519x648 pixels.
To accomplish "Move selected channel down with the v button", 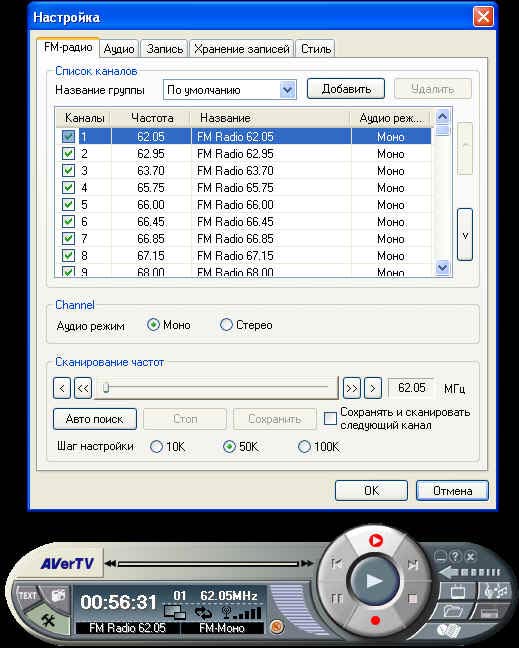I will (465, 235).
